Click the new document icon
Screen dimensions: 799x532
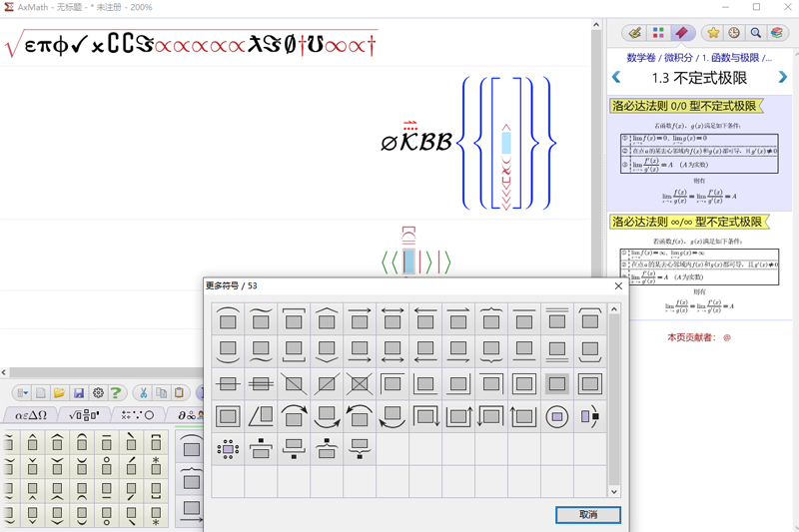tap(41, 393)
